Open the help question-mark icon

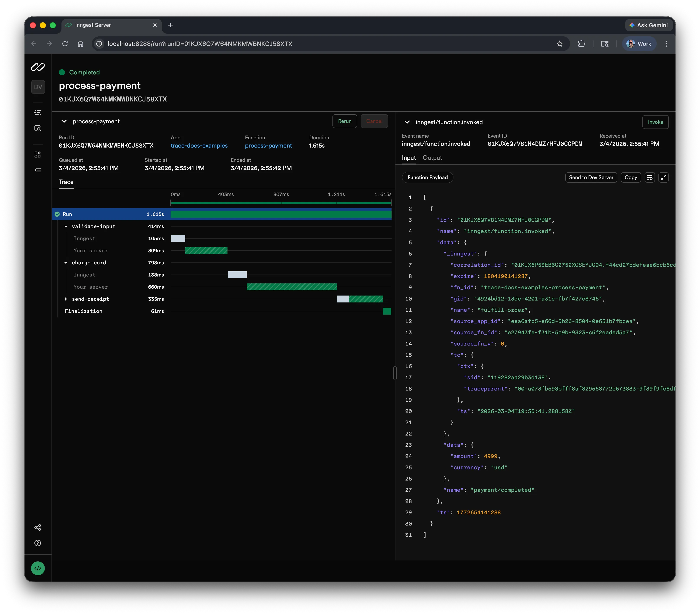click(38, 543)
